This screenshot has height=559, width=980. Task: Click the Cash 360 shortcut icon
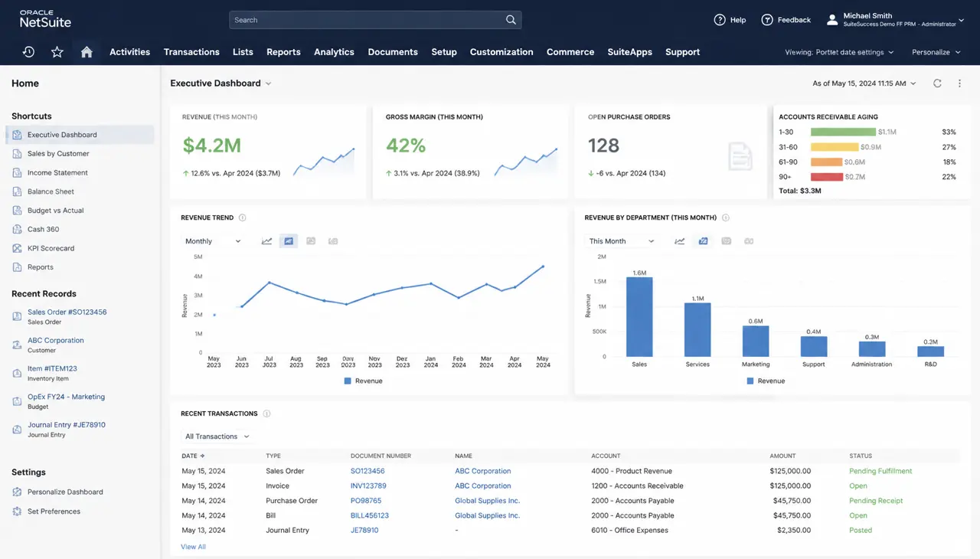tap(17, 229)
